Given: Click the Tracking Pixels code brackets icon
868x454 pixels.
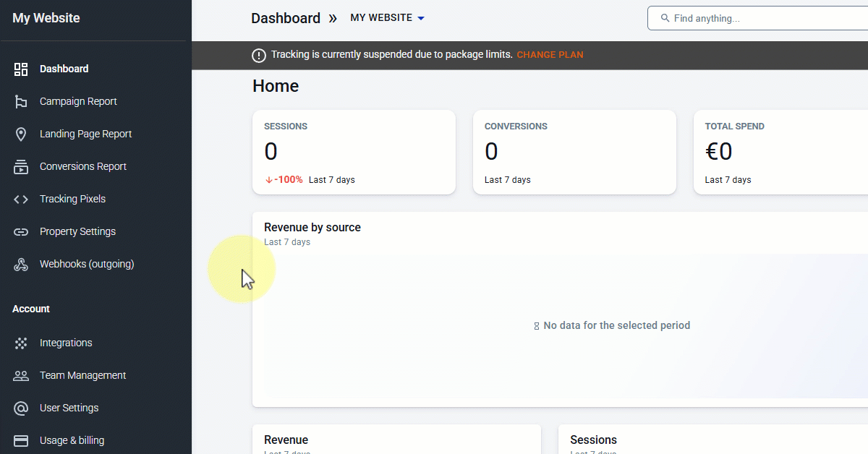Looking at the screenshot, I should [x=21, y=200].
